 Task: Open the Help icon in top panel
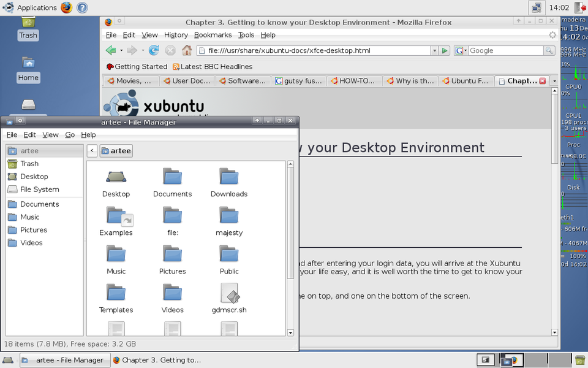pyautogui.click(x=82, y=7)
